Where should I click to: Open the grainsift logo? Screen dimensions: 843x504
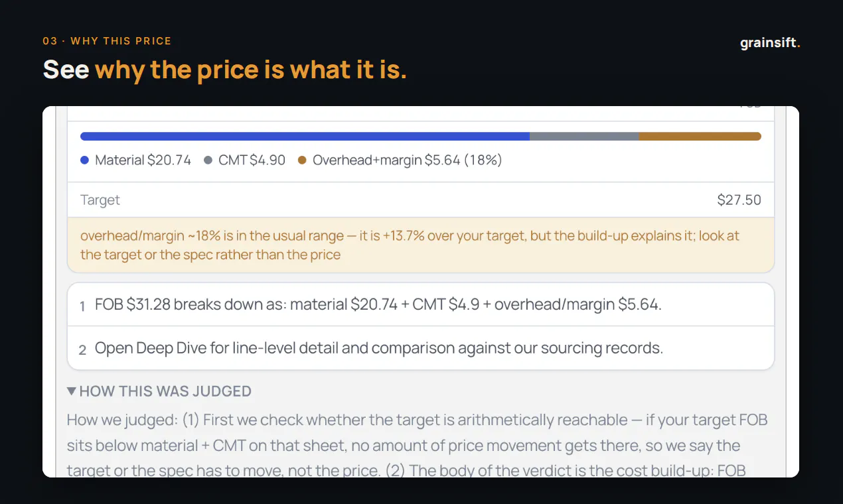coord(770,44)
